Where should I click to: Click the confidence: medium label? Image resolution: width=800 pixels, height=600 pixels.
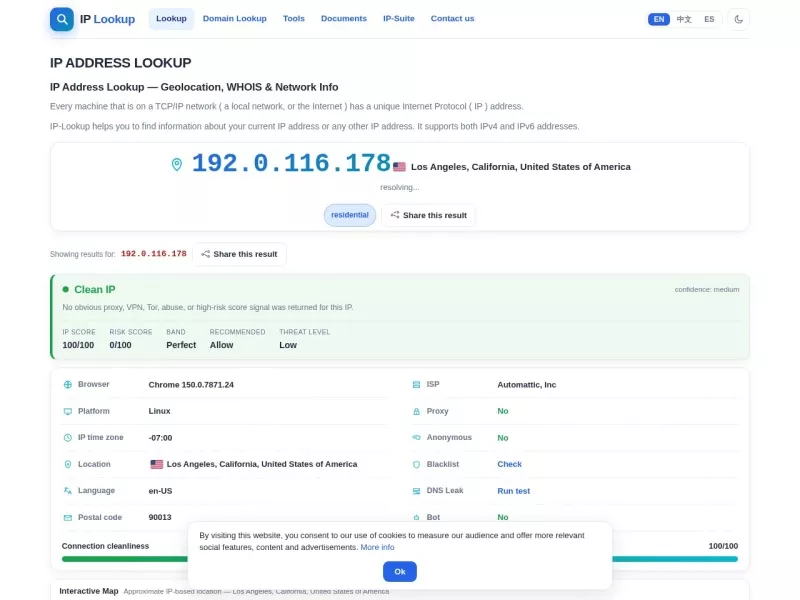point(707,289)
